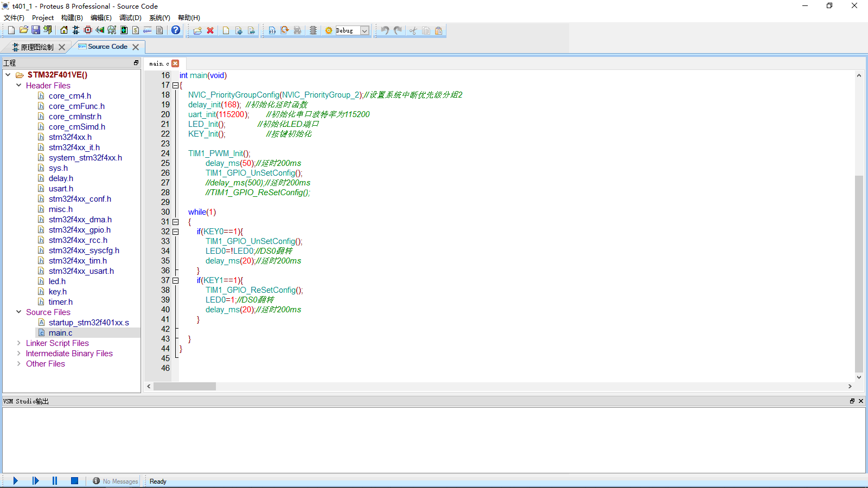Select startup_stm32f401xx.s file
The width and height of the screenshot is (868, 488).
(x=89, y=322)
